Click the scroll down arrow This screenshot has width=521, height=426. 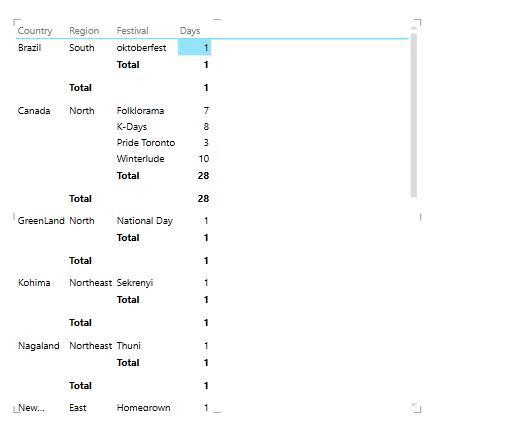[x=414, y=405]
